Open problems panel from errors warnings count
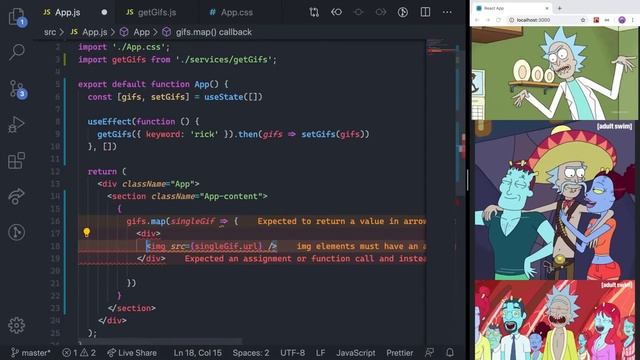640x360 pixels. point(79,353)
